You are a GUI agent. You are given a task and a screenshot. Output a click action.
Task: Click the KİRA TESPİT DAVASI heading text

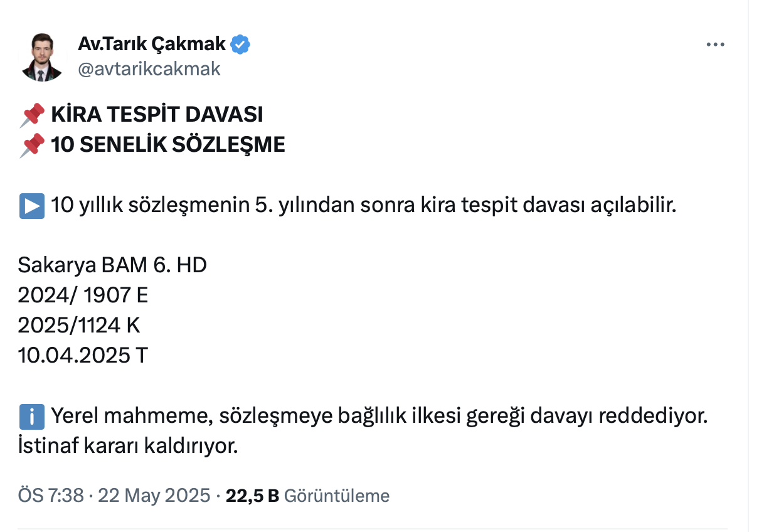point(157,115)
